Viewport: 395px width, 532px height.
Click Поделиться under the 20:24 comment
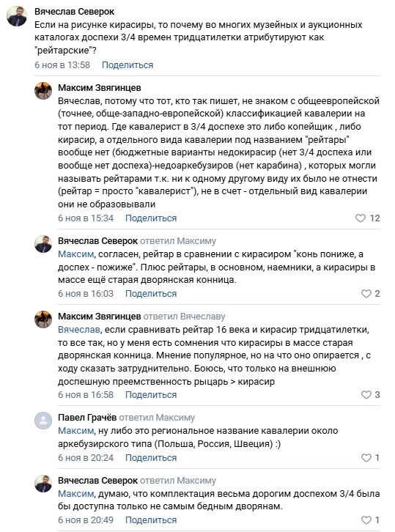[x=151, y=458]
